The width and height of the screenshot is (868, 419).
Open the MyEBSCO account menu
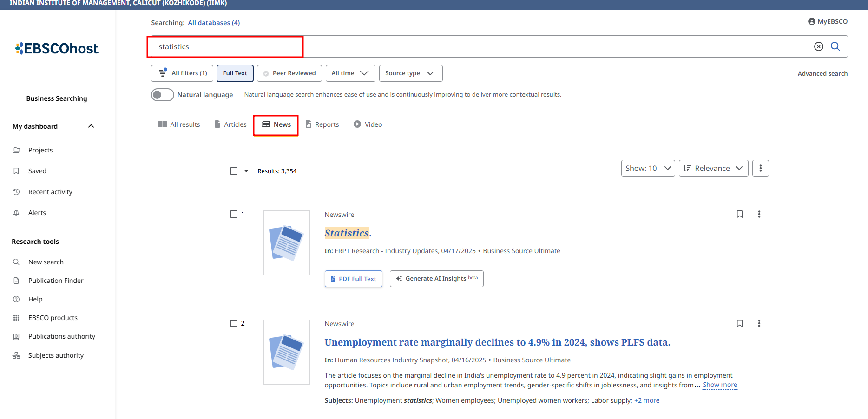point(828,21)
